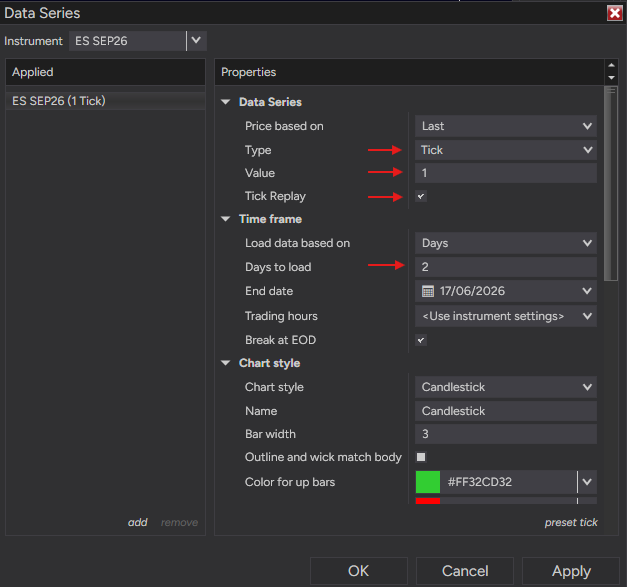The height and width of the screenshot is (587, 627).
Task: Click the remove link in Applied panel
Action: click(179, 522)
